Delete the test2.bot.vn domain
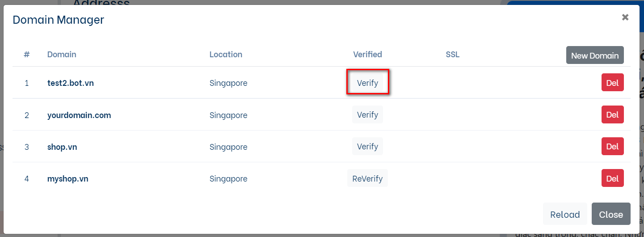 pos(612,83)
